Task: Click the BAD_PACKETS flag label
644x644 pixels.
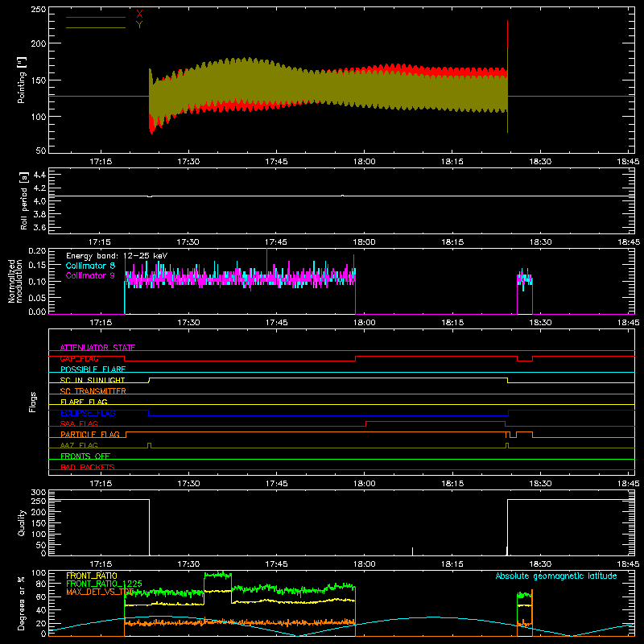Action: (88, 467)
